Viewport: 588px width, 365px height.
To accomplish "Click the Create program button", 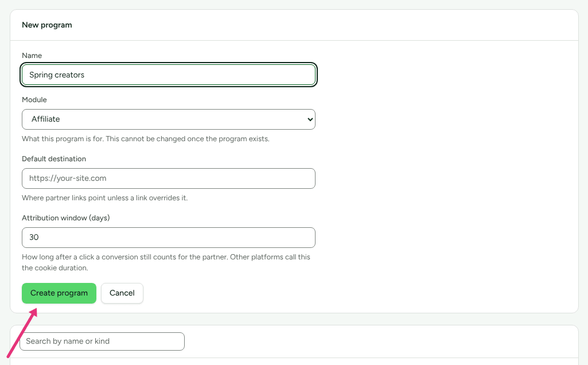I will click(59, 293).
